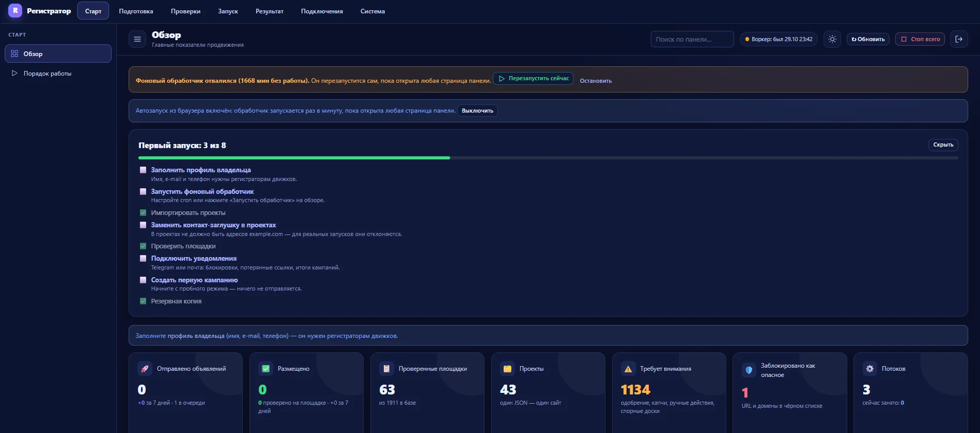Image resolution: width=980 pixels, height=433 pixels.
Task: Click the warning triangle icon on Требует внимания card
Action: (x=628, y=369)
